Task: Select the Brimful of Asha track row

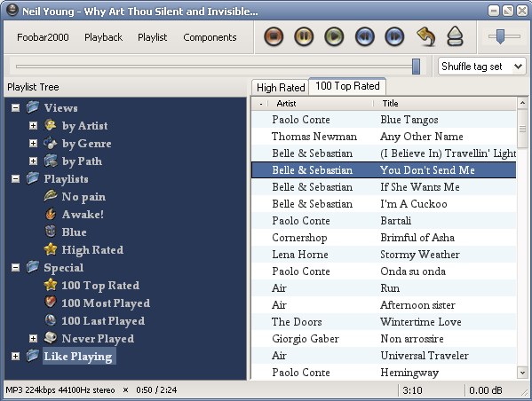Action: [x=384, y=237]
